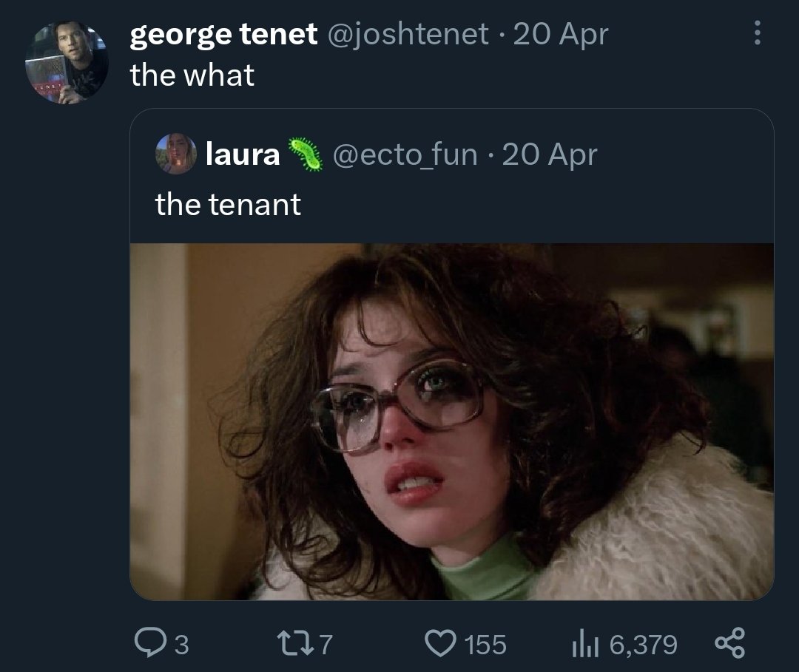
Task: Click the @ecto_fun handle
Action: [x=405, y=155]
